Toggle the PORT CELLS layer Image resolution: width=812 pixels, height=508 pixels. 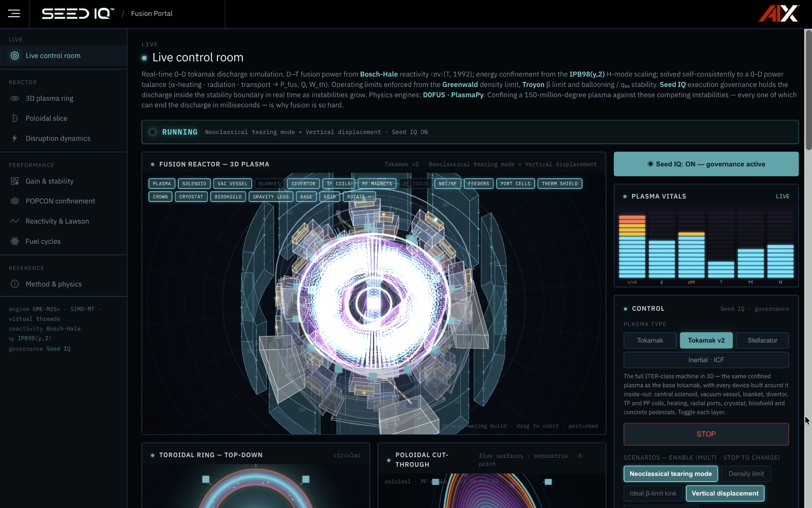click(x=515, y=183)
